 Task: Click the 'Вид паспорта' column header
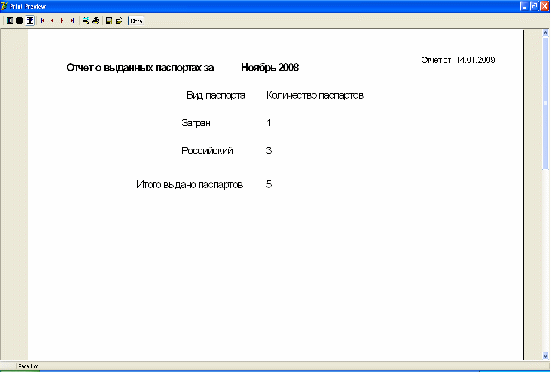(x=216, y=95)
